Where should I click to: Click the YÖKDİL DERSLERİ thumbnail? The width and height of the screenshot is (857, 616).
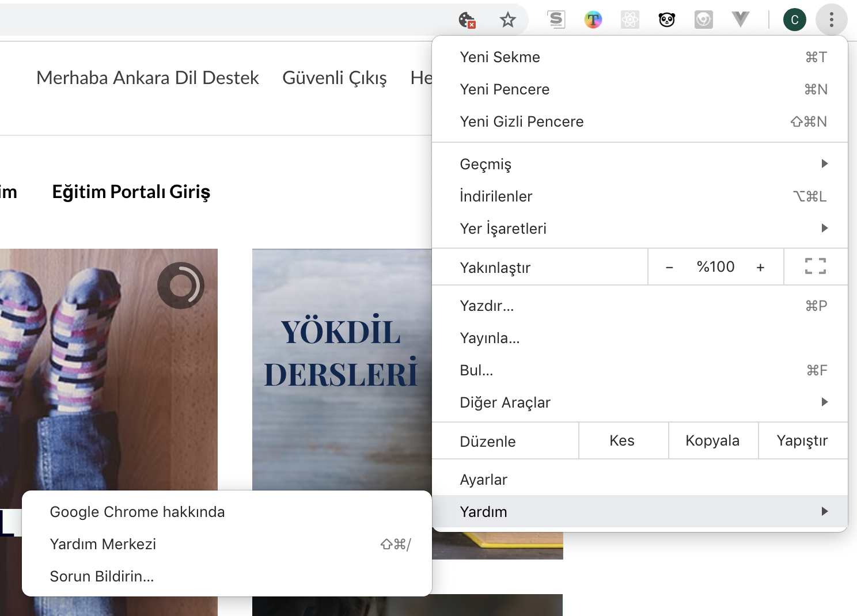341,352
